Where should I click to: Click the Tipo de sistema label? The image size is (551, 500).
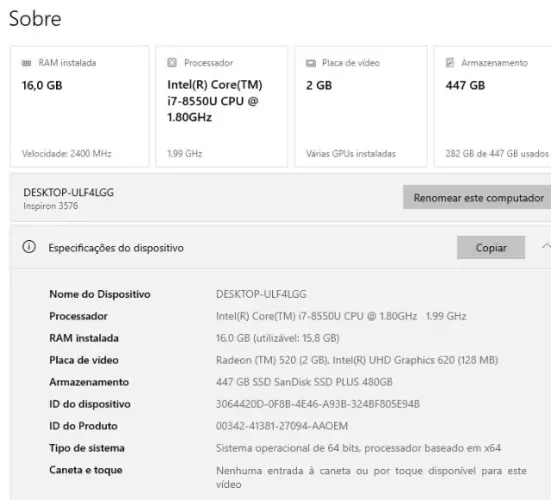87,448
